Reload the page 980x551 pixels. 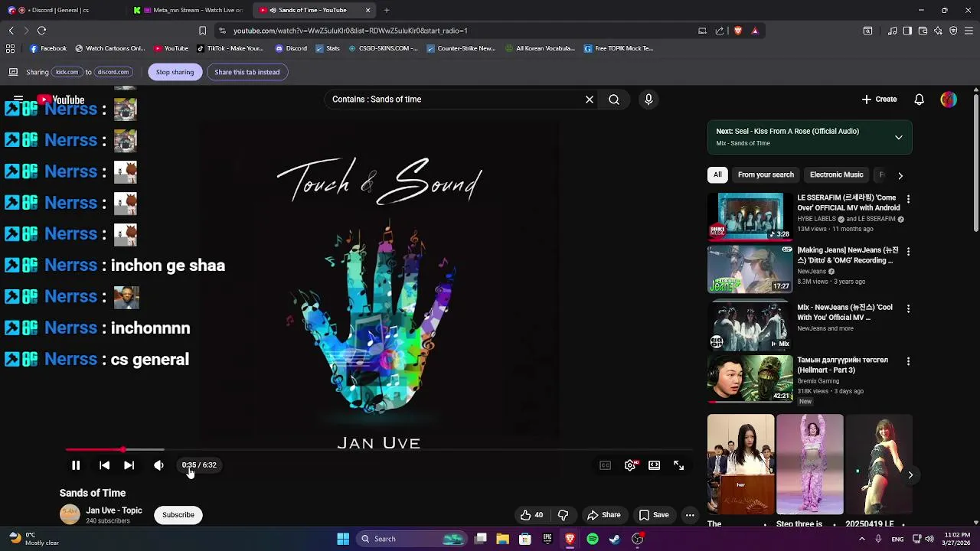(x=41, y=31)
